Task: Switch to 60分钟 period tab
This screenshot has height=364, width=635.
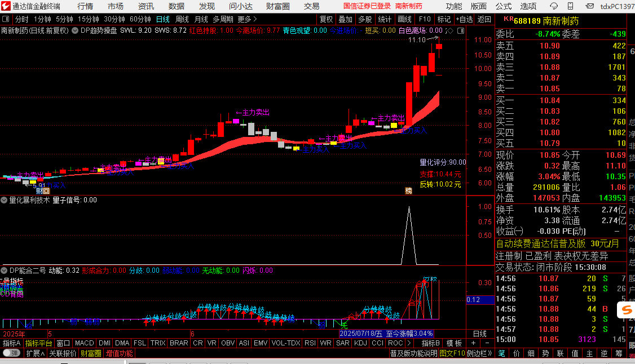Action: click(x=140, y=19)
